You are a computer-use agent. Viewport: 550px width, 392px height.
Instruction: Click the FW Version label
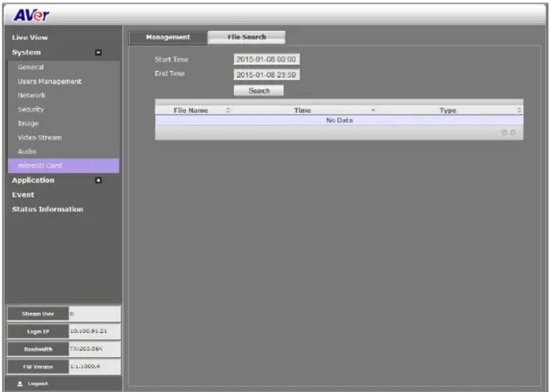(39, 366)
